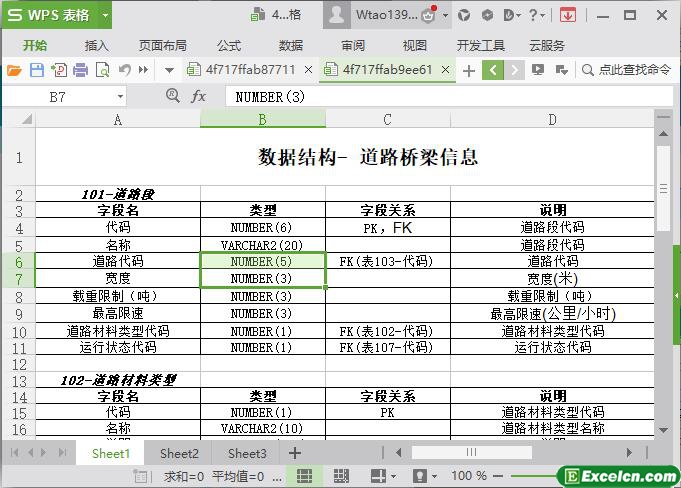
Task: Click the 点此查找命令 search box
Action: [x=626, y=70]
